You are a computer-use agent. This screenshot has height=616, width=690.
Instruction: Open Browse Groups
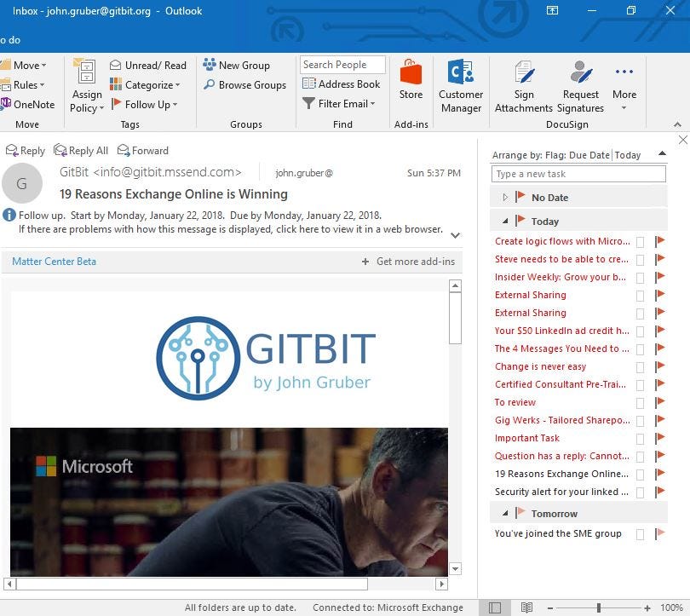[244, 85]
